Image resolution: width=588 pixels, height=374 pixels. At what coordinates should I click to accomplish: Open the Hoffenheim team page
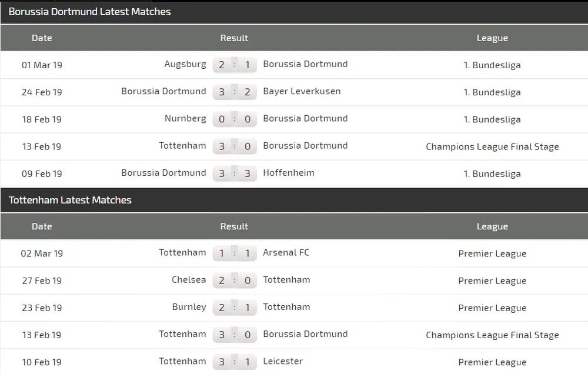pyautogui.click(x=289, y=173)
